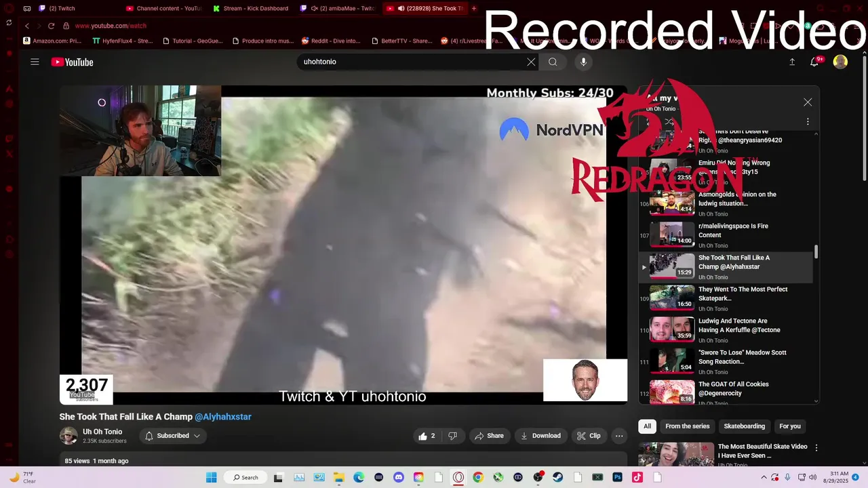Image resolution: width=868 pixels, height=488 pixels.
Task: Click the site padlock icon in address bar
Action: [66, 26]
